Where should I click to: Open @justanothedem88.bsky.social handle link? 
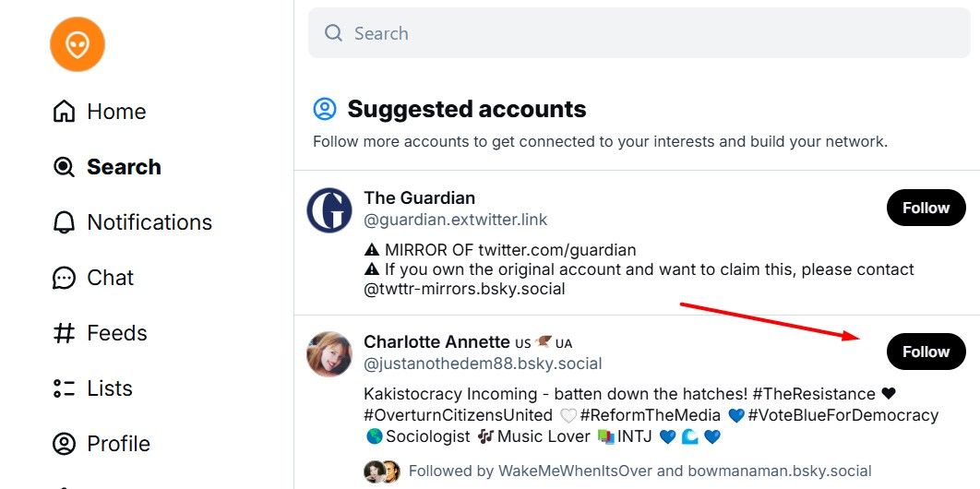[x=483, y=364]
